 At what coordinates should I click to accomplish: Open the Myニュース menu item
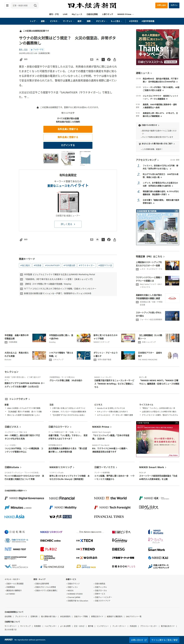77,14
